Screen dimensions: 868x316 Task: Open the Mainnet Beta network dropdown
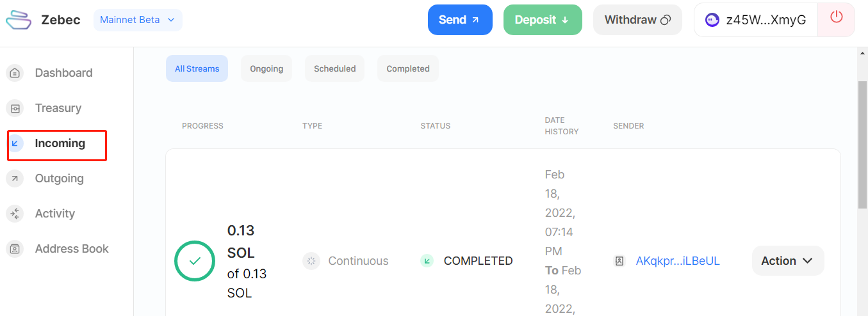point(138,20)
